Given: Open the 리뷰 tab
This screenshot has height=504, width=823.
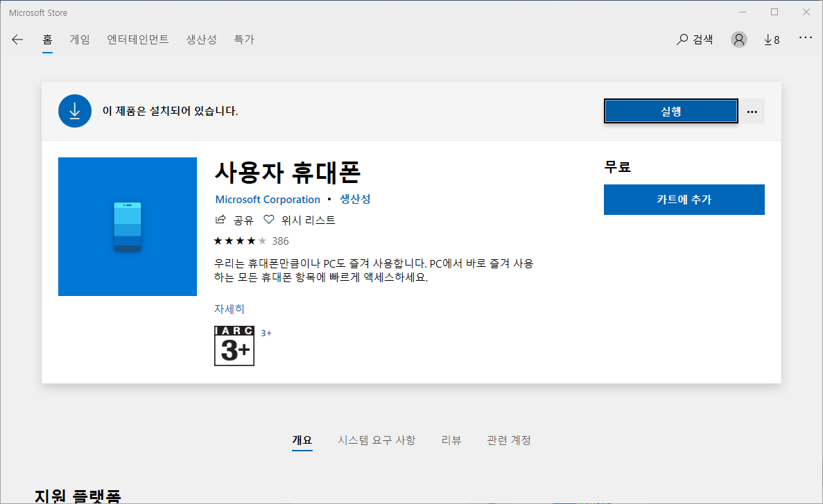Looking at the screenshot, I should [451, 440].
